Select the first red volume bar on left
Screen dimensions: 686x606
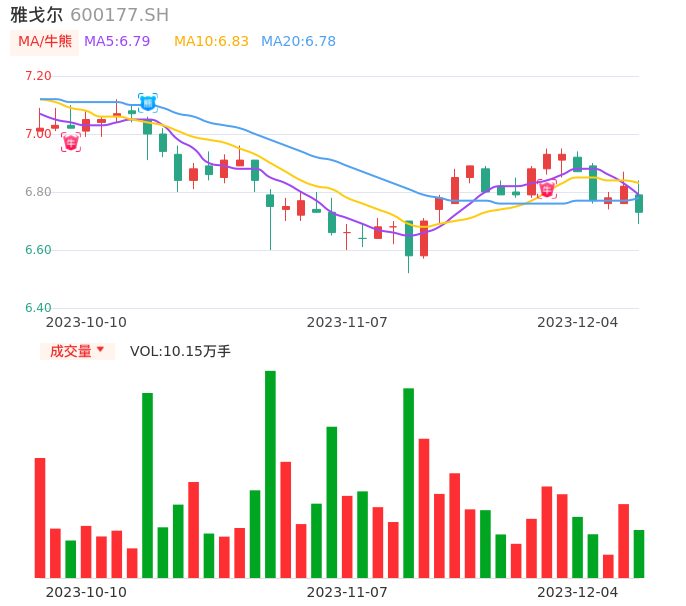coord(40,517)
